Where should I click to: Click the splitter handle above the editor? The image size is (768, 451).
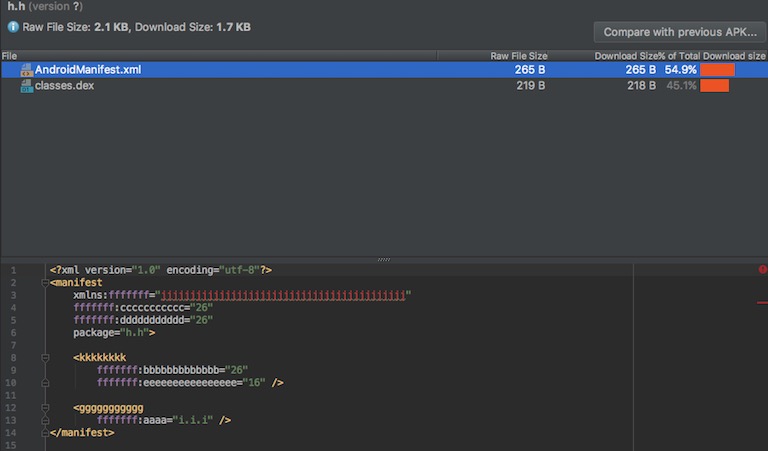pyautogui.click(x=384, y=260)
